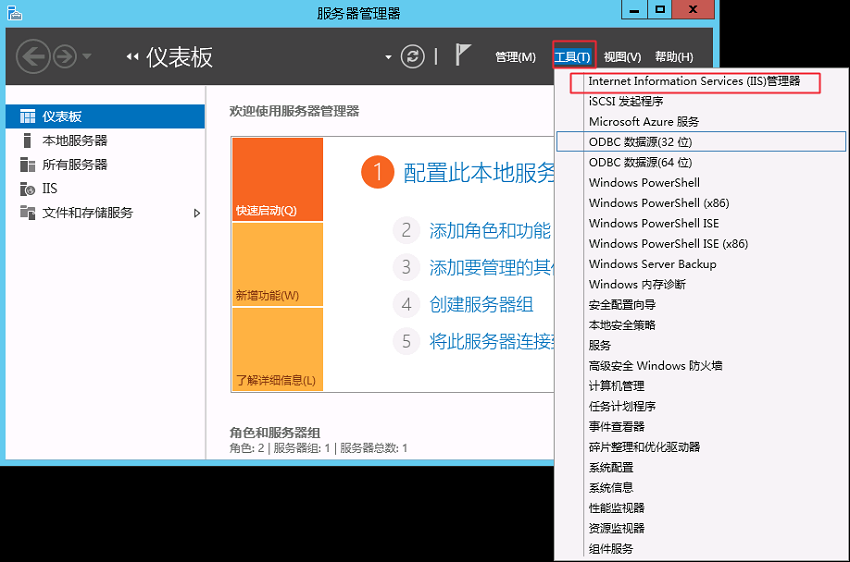Click the IIS sidebar icon
This screenshot has width=850, height=562.
[27, 189]
